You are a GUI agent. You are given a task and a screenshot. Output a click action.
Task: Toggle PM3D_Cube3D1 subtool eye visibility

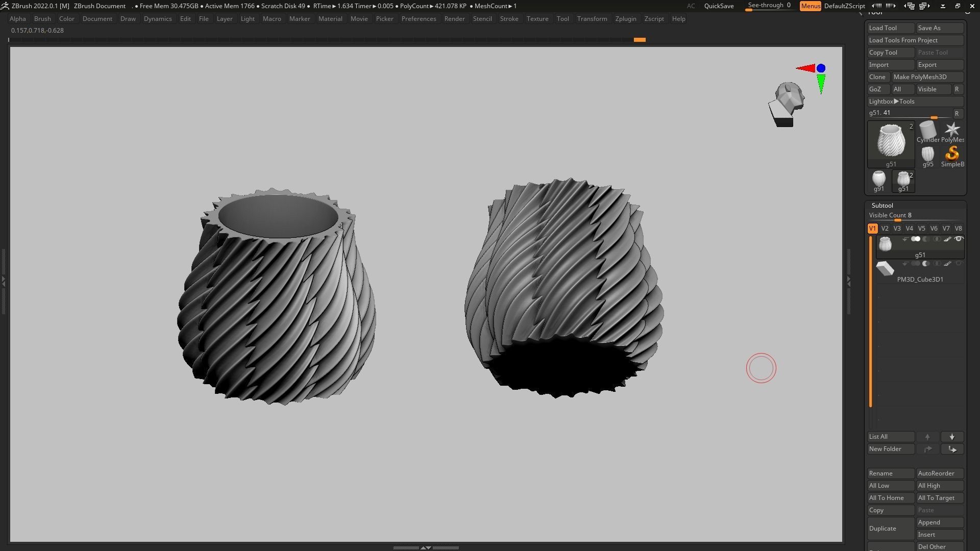coord(959,264)
